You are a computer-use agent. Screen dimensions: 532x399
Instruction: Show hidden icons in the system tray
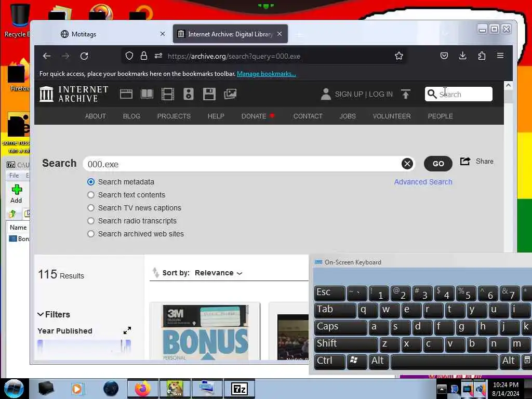(x=442, y=389)
